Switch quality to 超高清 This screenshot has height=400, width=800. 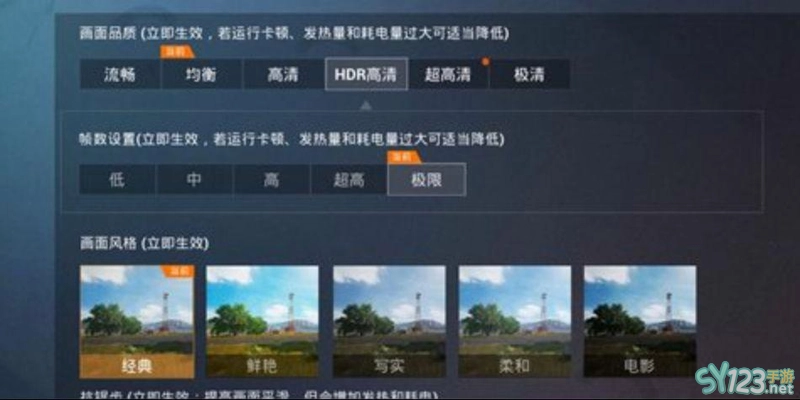click(x=448, y=74)
